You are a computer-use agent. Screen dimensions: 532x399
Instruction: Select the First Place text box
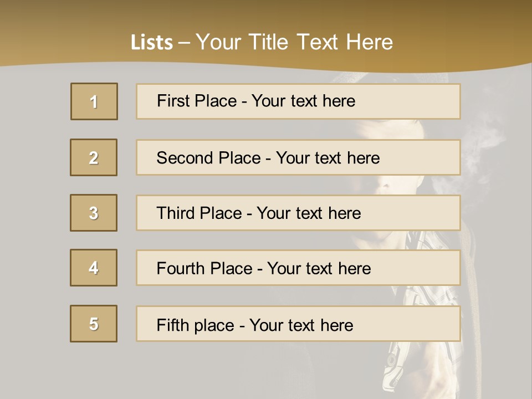coord(298,101)
